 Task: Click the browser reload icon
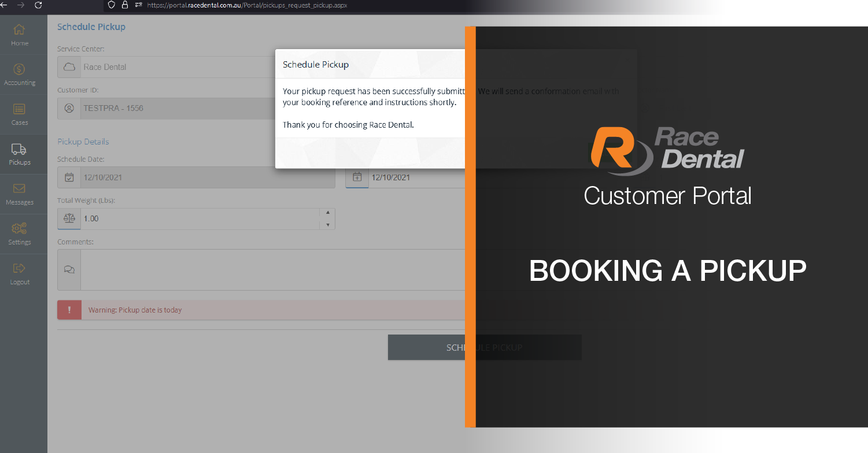(x=39, y=5)
